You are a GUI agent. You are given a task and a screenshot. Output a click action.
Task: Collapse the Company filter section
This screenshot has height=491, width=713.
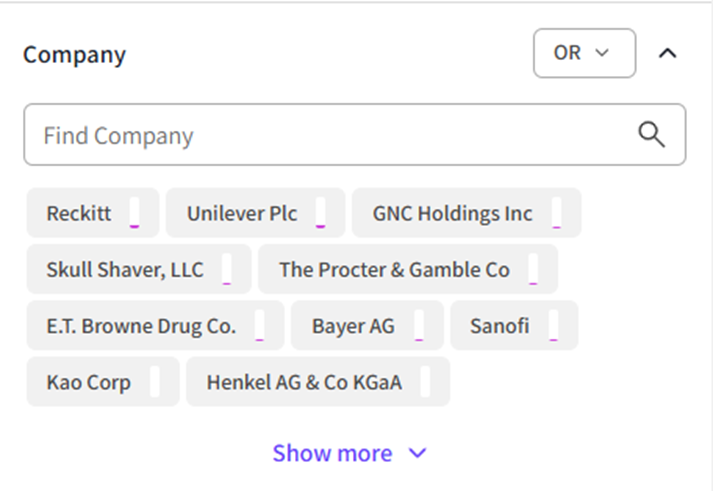coord(667,53)
